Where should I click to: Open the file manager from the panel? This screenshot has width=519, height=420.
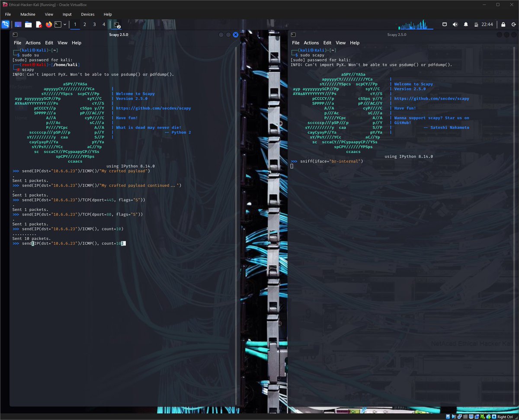click(29, 25)
